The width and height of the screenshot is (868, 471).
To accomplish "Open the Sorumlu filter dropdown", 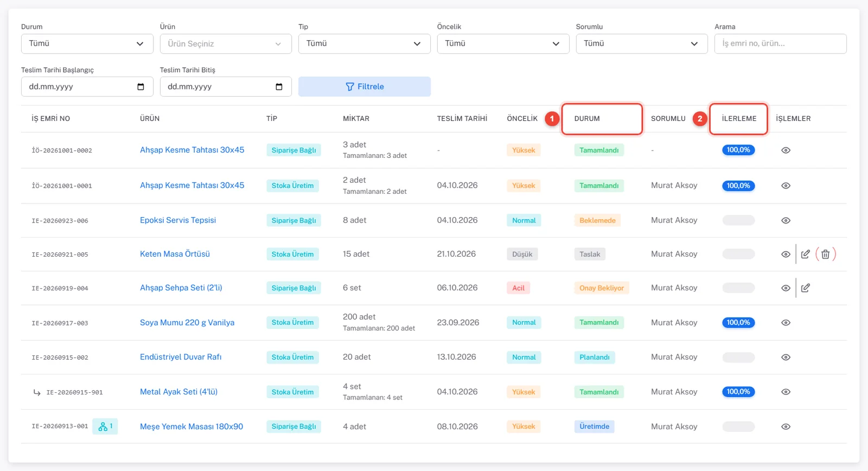I will click(x=642, y=44).
